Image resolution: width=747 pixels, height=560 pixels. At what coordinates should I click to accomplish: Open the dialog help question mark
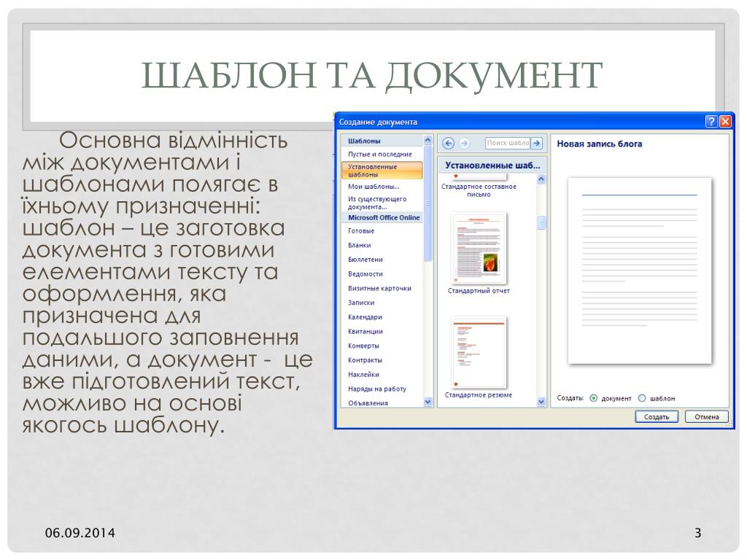711,122
